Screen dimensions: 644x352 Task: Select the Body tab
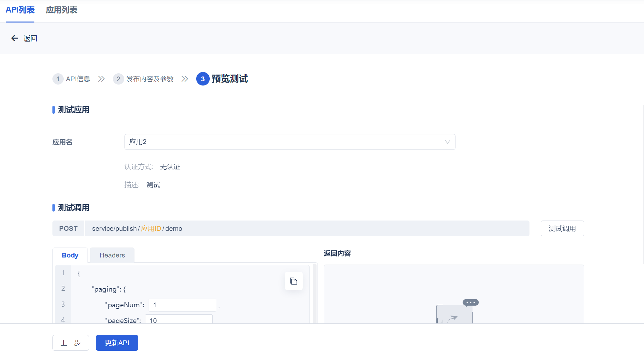coord(70,255)
